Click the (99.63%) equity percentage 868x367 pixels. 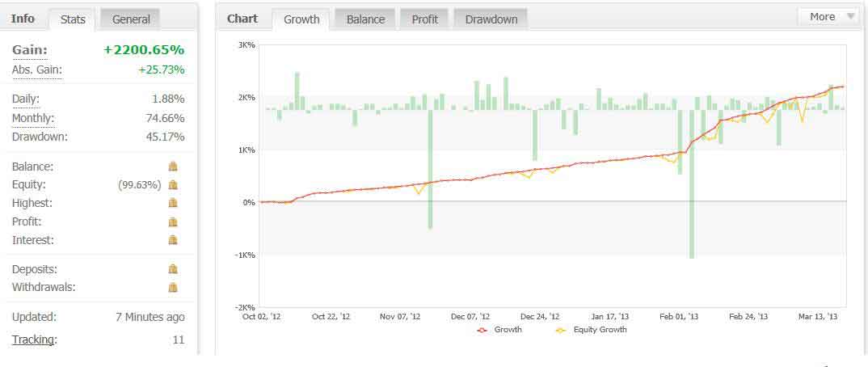click(140, 185)
